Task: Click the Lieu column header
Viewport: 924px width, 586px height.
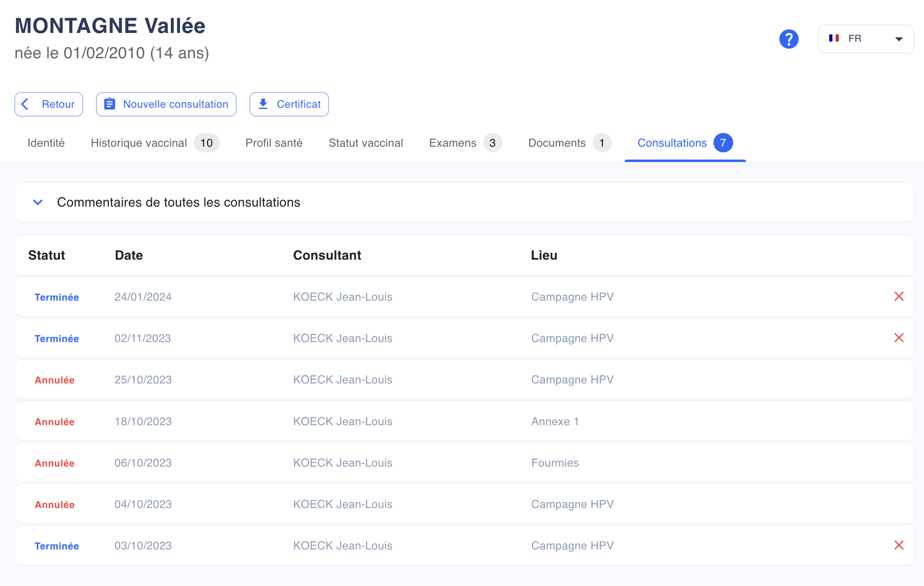Action: [x=544, y=255]
